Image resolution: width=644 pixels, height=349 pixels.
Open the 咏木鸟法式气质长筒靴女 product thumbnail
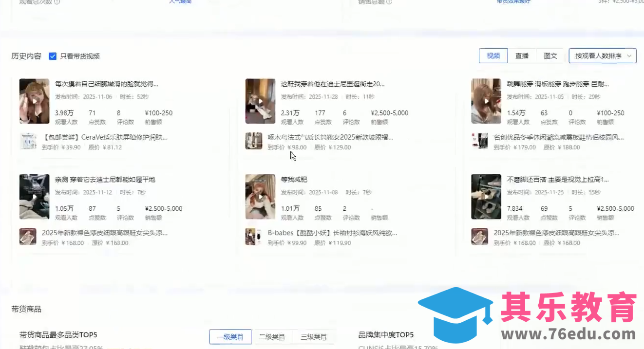(254, 142)
